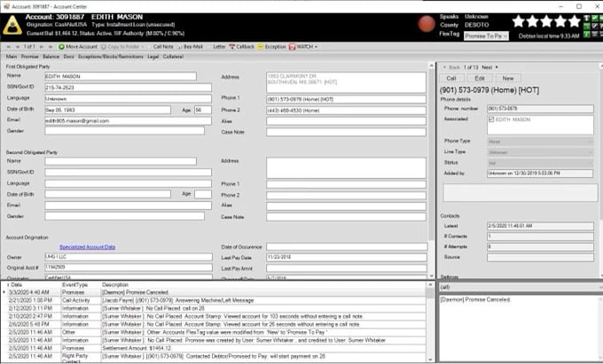Image resolution: width=603 pixels, height=364 pixels.
Task: Open the Specialized Account Data link
Action: point(87,247)
